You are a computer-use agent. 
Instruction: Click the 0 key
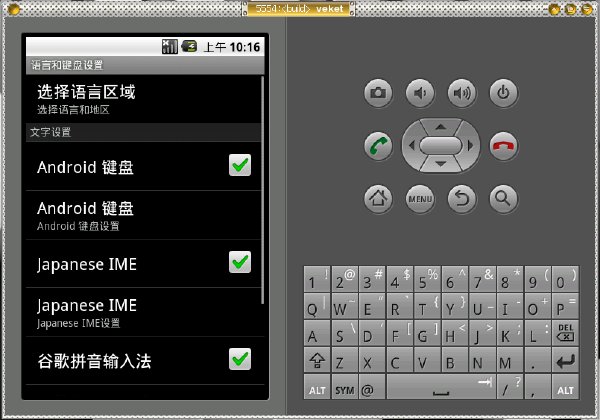pyautogui.click(x=565, y=279)
